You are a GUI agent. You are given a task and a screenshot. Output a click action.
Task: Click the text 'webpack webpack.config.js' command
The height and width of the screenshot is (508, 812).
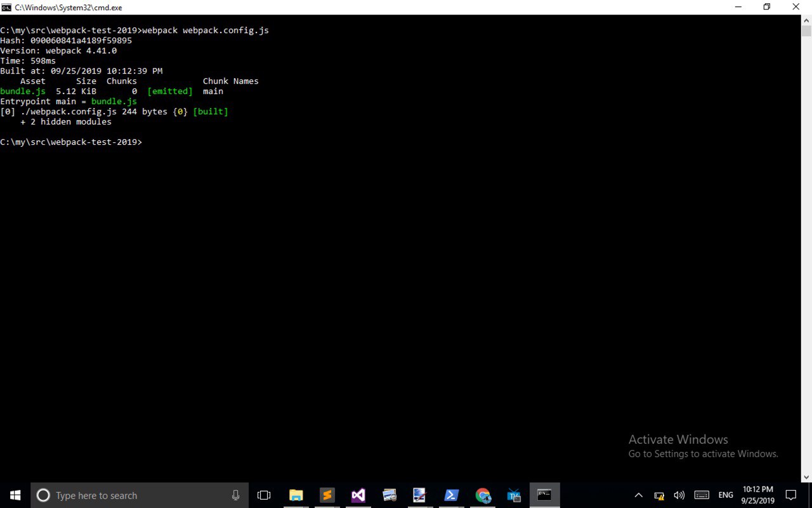pyautogui.click(x=206, y=30)
